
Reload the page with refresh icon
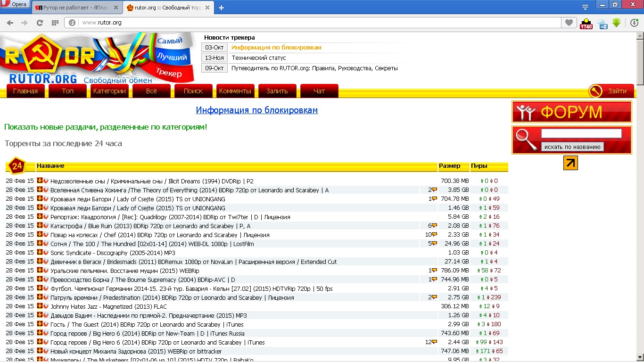(x=40, y=23)
